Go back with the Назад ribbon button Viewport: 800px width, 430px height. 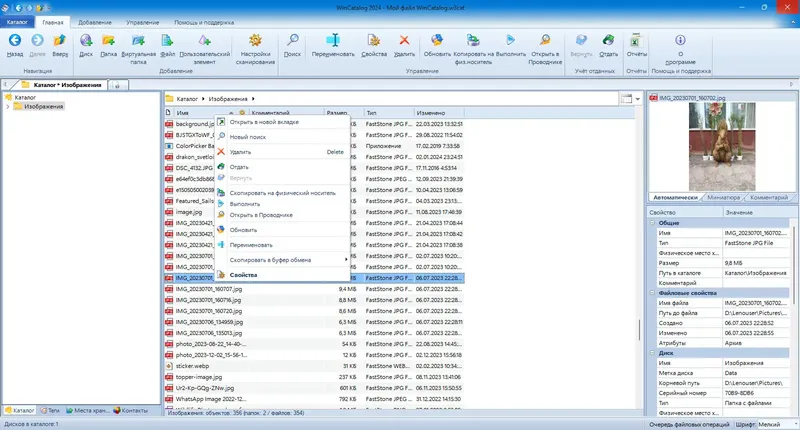(15, 45)
